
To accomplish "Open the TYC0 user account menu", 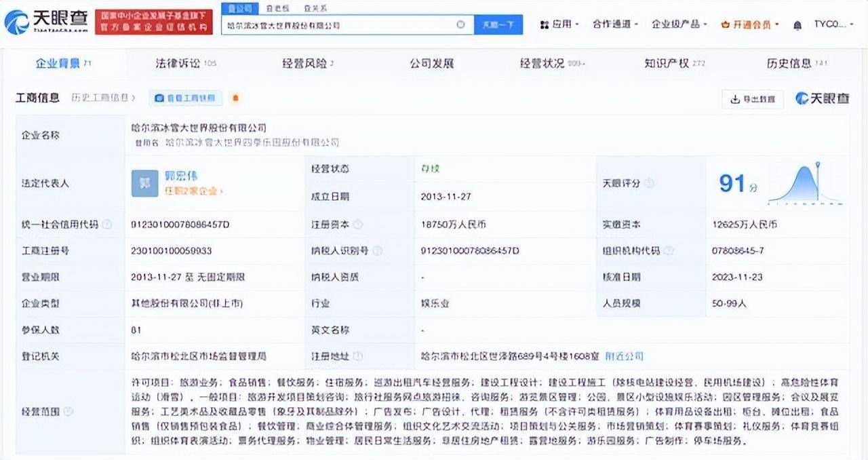I will coord(834,24).
